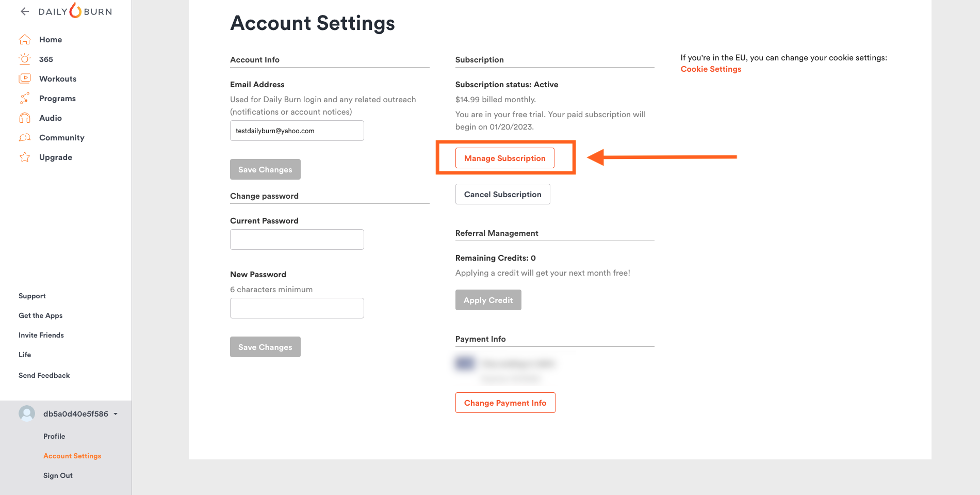Click the Audio headphones icon
Image resolution: width=980 pixels, height=495 pixels.
point(25,118)
